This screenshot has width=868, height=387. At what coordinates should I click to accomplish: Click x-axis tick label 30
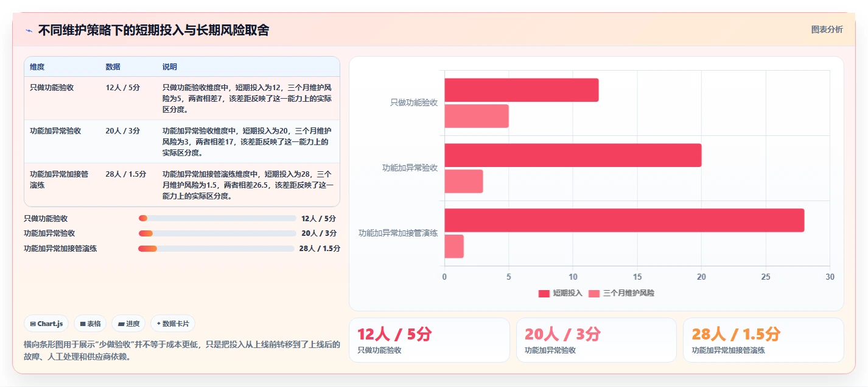830,277
